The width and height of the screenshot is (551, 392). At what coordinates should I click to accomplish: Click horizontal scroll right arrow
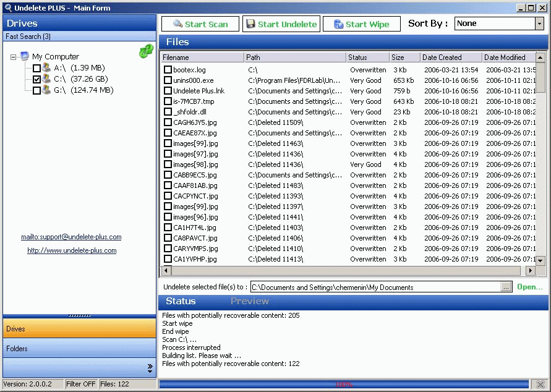point(531,270)
